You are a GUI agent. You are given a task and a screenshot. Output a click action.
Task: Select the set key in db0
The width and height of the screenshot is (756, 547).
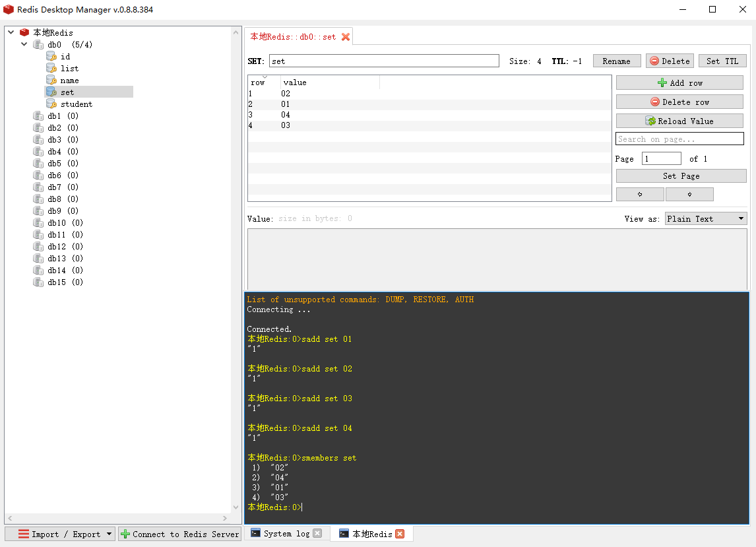point(89,92)
